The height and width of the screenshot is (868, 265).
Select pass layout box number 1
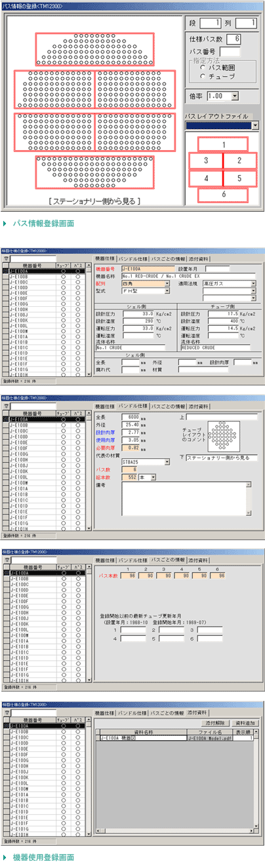point(223,144)
